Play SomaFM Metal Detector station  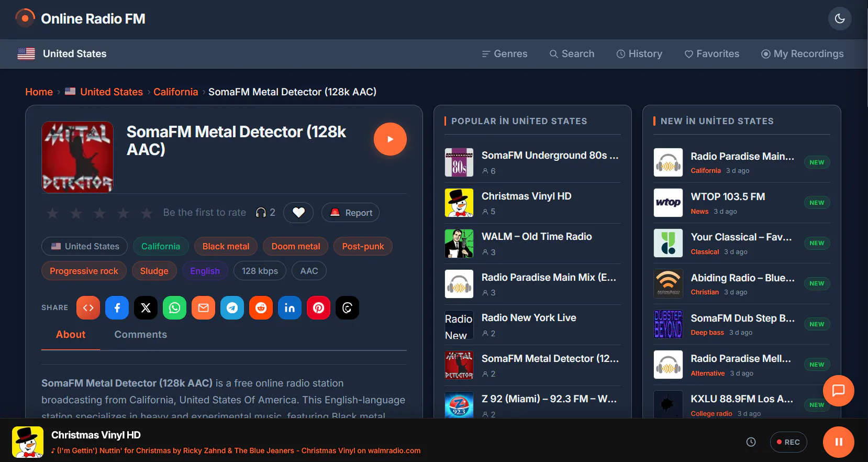pos(390,139)
